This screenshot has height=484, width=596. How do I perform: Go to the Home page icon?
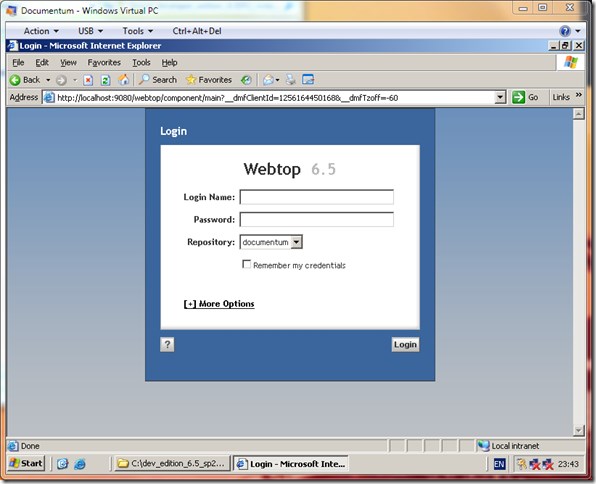pos(123,80)
